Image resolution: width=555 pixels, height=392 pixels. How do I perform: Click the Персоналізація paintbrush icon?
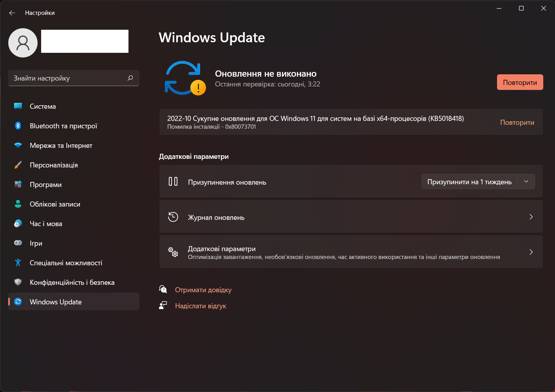pos(18,165)
